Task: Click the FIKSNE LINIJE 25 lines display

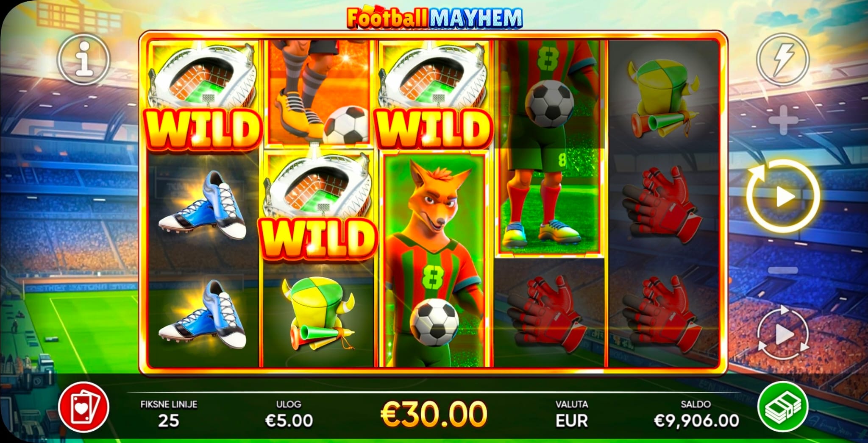Action: (x=169, y=413)
